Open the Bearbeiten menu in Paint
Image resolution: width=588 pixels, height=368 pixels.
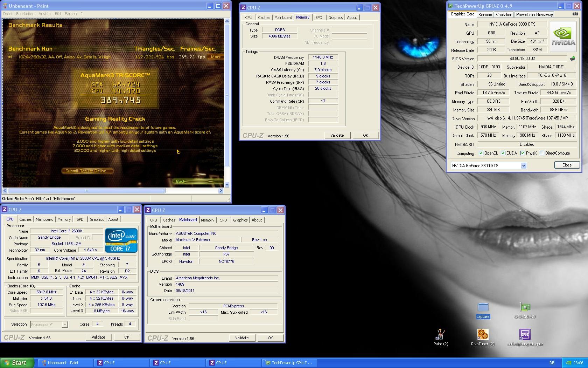coord(25,14)
